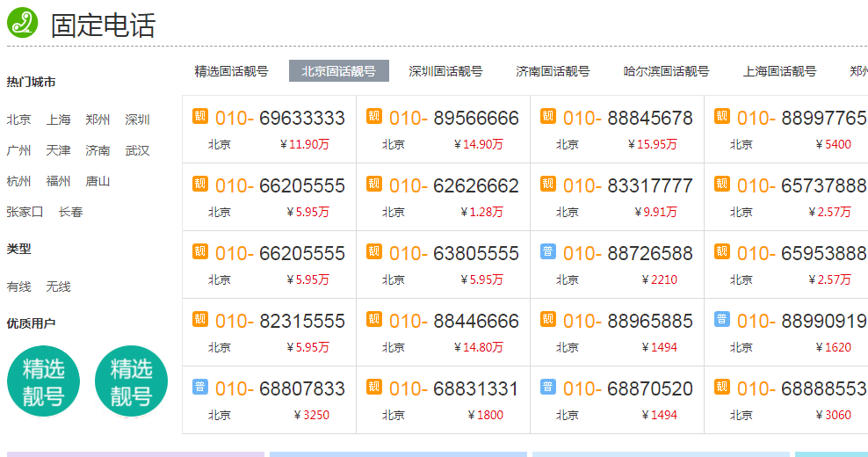868x457 pixels.
Task: Open the 深圳固话靓号 tab
Action: (x=445, y=71)
